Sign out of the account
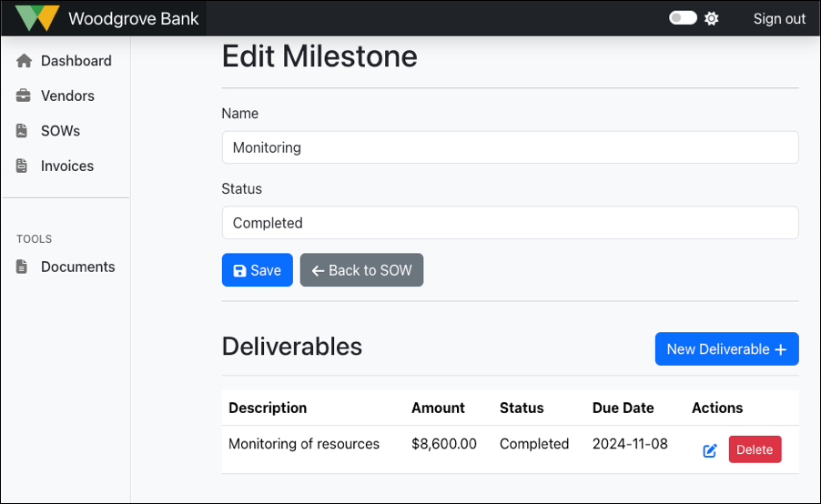821x504 pixels. 779,19
